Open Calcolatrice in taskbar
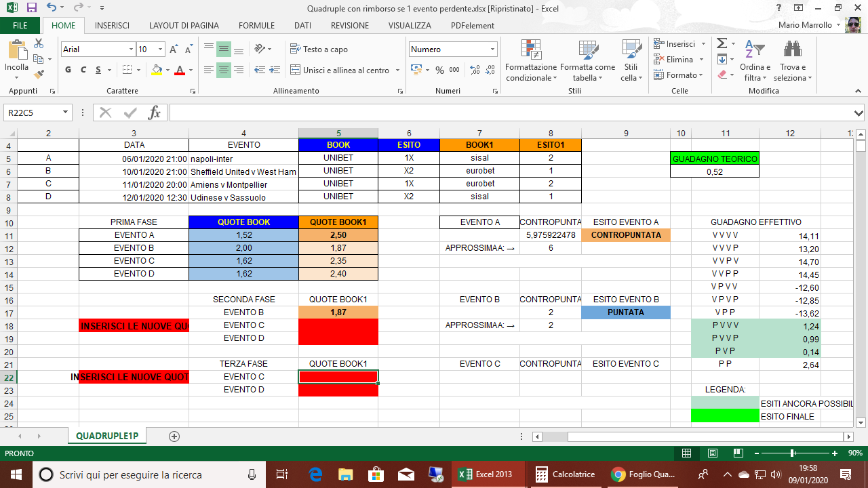Image resolution: width=868 pixels, height=488 pixels. 566,474
